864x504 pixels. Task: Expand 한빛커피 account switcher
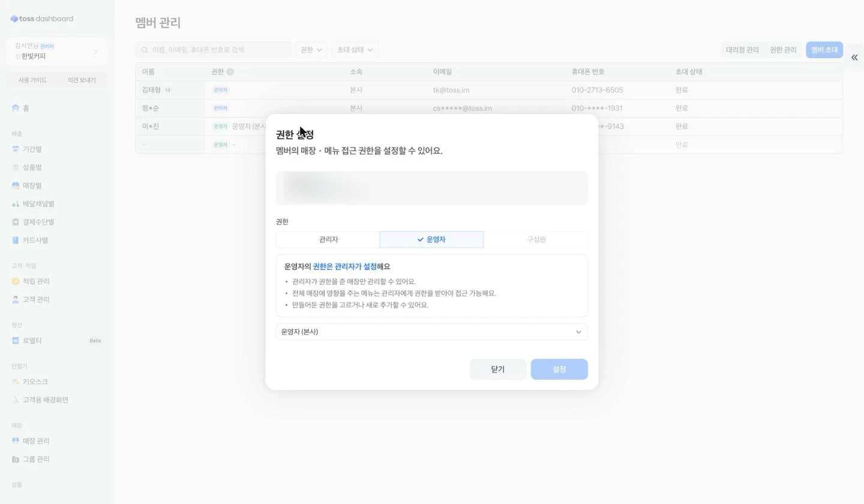(x=57, y=52)
